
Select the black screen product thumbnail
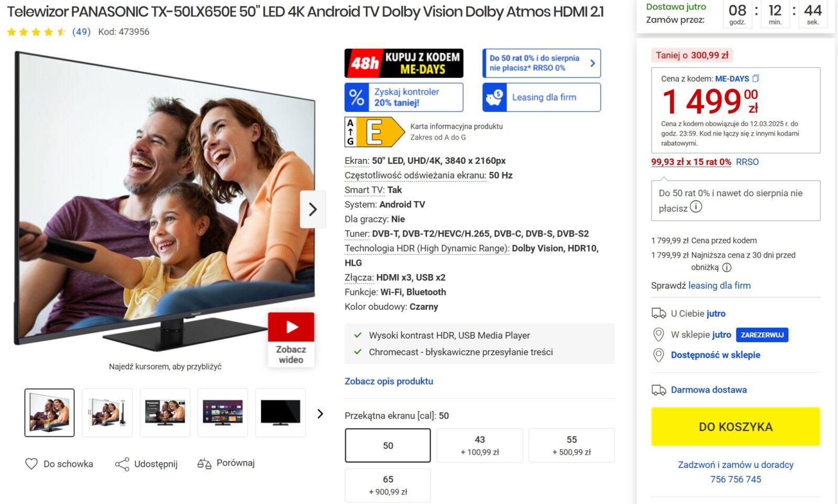pyautogui.click(x=280, y=412)
